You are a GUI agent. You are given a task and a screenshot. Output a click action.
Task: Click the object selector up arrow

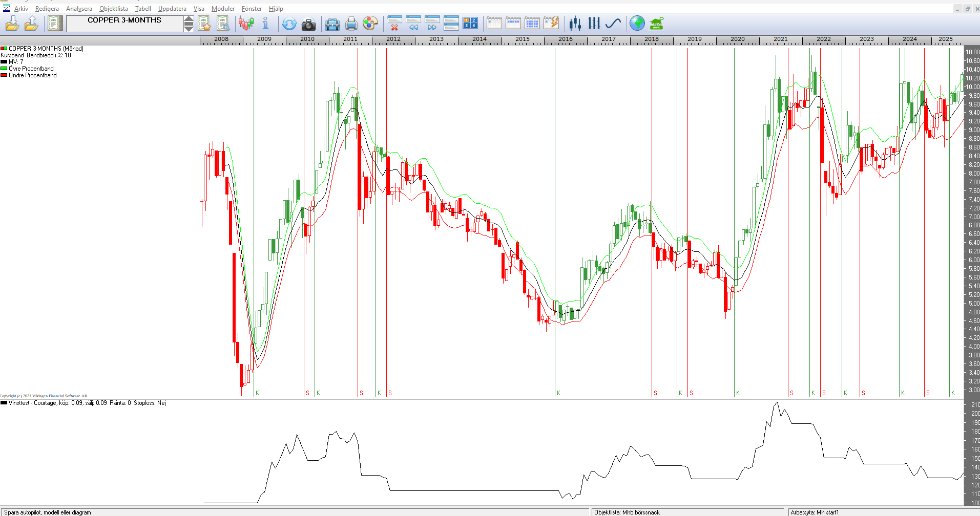pyautogui.click(x=189, y=19)
